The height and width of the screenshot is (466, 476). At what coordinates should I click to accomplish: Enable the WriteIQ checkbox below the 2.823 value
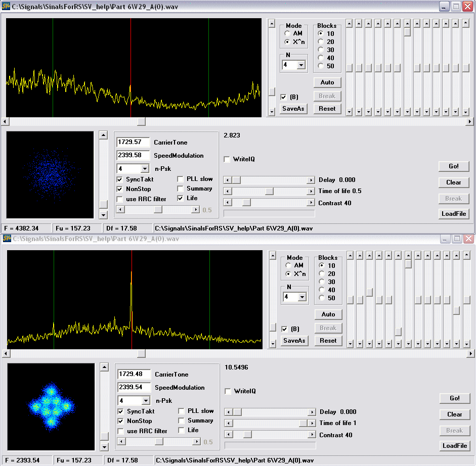pos(228,159)
